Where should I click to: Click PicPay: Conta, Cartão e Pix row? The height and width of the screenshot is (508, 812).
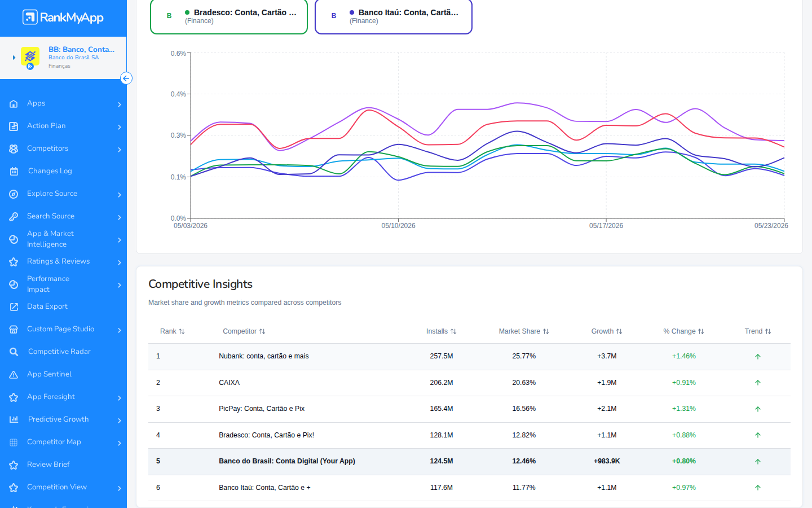pyautogui.click(x=469, y=409)
